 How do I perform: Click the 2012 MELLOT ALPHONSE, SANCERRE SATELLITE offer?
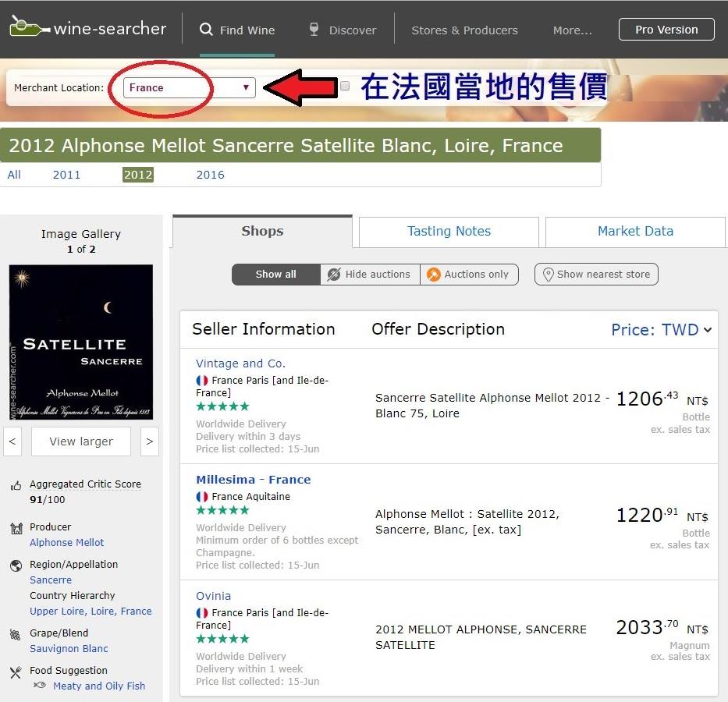(481, 637)
